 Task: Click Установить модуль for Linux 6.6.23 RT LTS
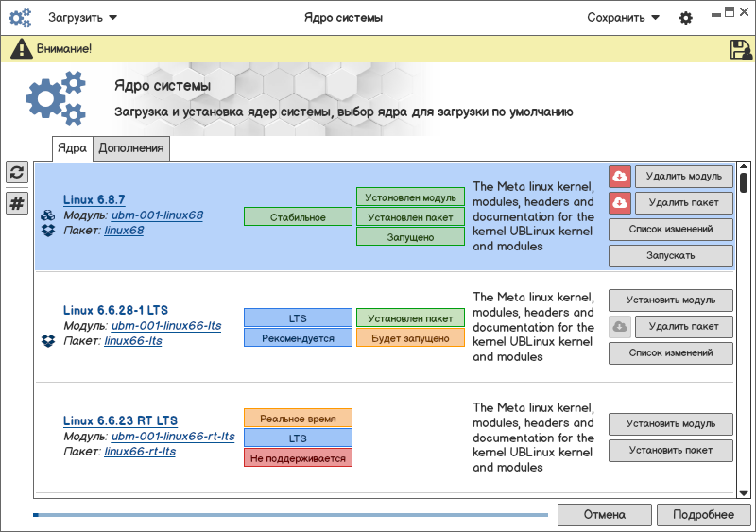click(x=671, y=424)
